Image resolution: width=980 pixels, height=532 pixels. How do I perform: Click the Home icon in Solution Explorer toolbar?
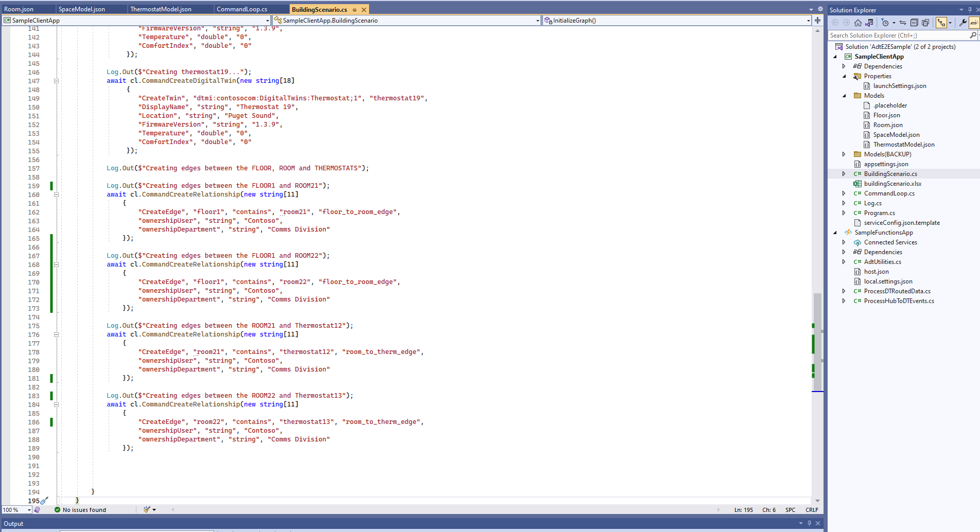(x=858, y=22)
